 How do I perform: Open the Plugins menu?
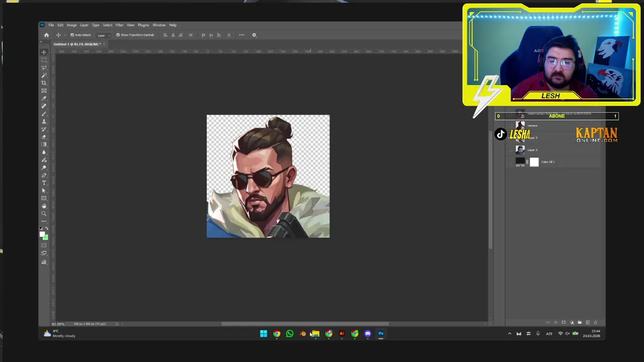[143, 25]
